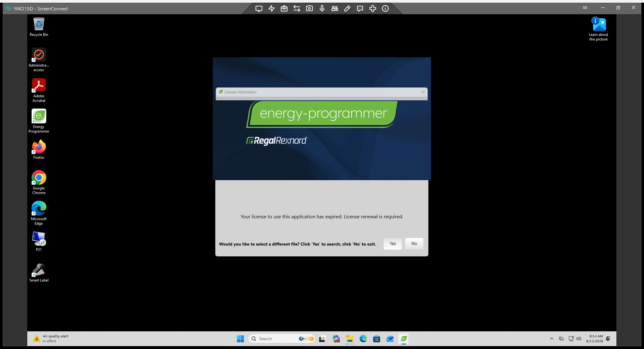Screen dimensions: 644x349
Task: Click ScreenConnect screen capture camera icon
Action: point(309,9)
